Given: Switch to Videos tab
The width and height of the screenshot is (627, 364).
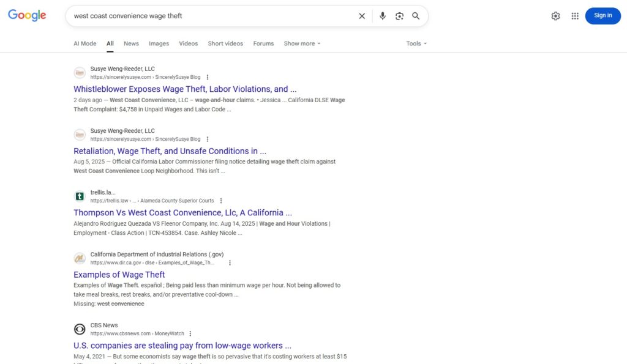Looking at the screenshot, I should click(x=189, y=43).
